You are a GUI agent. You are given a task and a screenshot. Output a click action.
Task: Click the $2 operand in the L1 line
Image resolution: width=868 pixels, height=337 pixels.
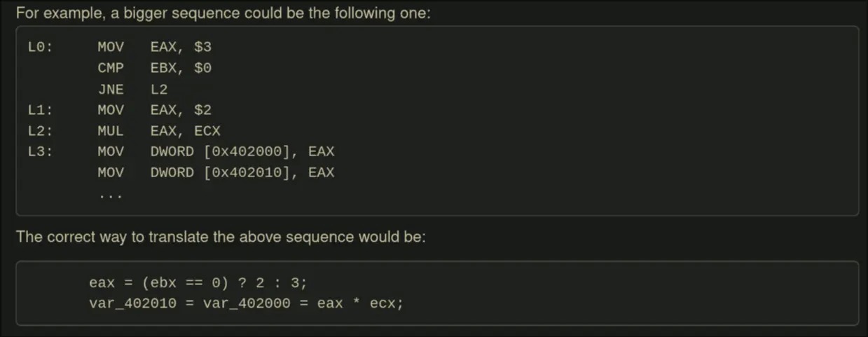tap(203, 110)
